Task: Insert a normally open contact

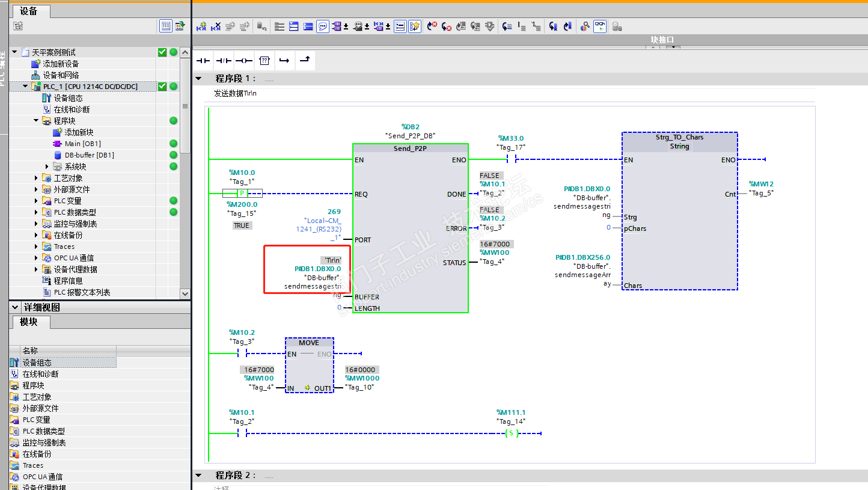Action: (204, 61)
